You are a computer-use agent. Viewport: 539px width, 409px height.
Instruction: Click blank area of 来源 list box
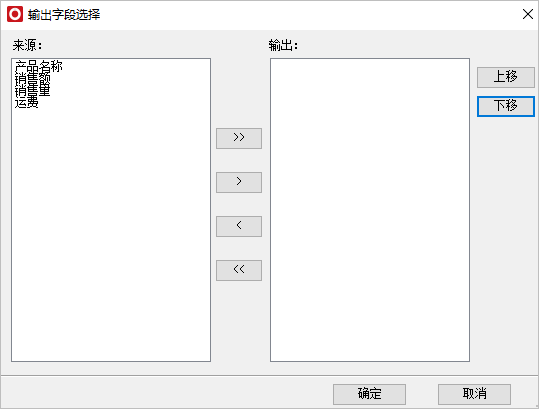click(111, 234)
